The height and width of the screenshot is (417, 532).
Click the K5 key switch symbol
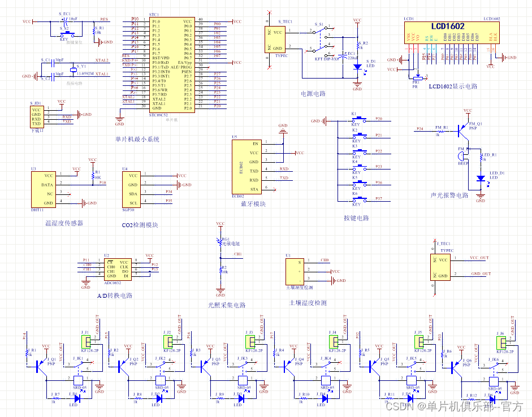359,184
